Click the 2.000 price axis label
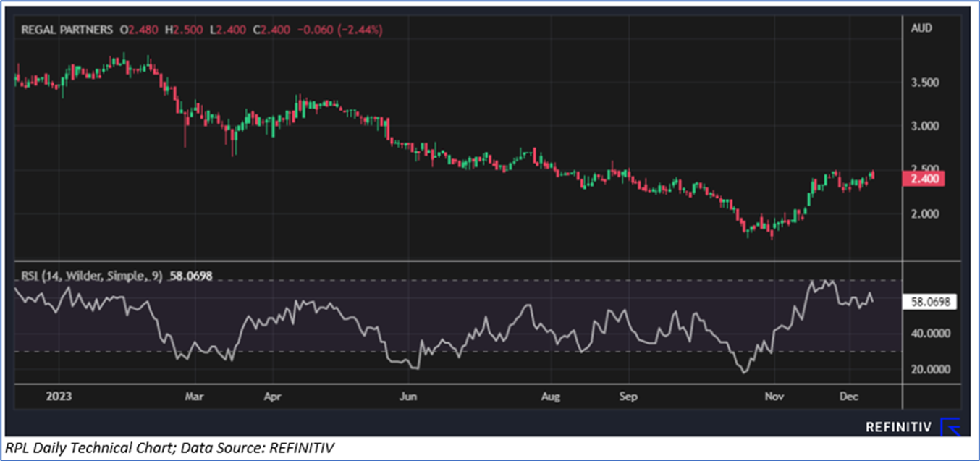The height and width of the screenshot is (461, 980). 925,213
